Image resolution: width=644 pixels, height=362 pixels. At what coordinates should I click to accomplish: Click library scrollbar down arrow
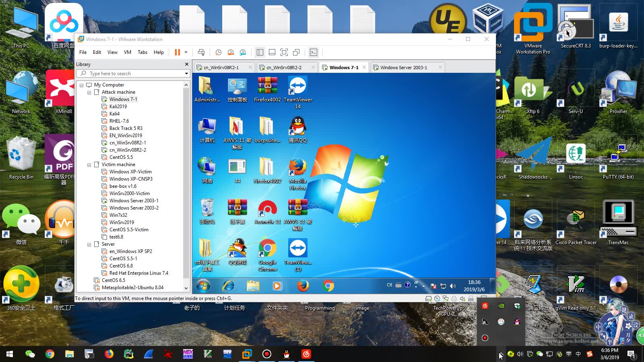[186, 288]
